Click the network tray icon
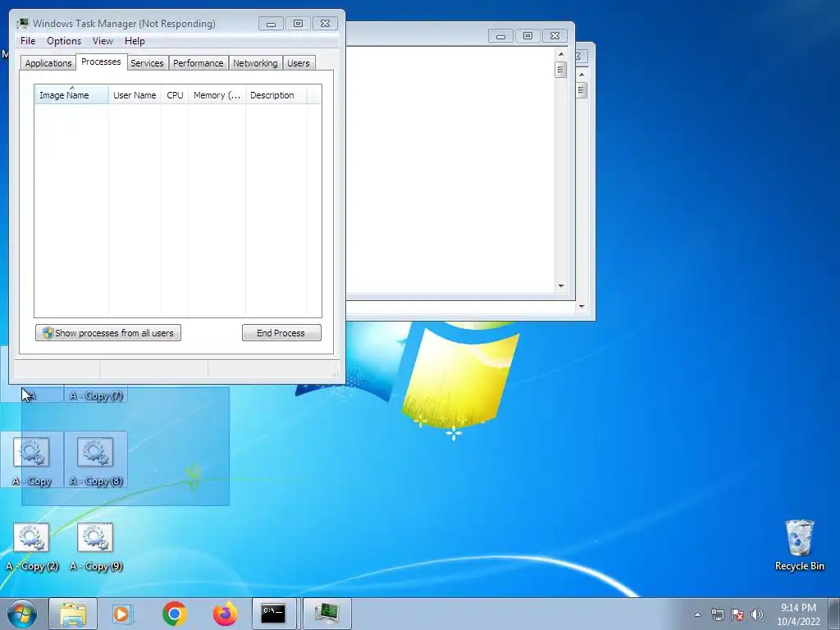 [x=717, y=614]
